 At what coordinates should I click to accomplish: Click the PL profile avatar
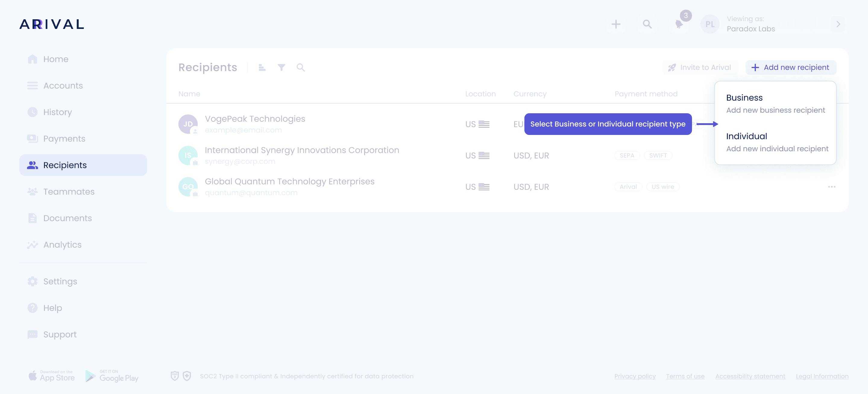point(710,24)
